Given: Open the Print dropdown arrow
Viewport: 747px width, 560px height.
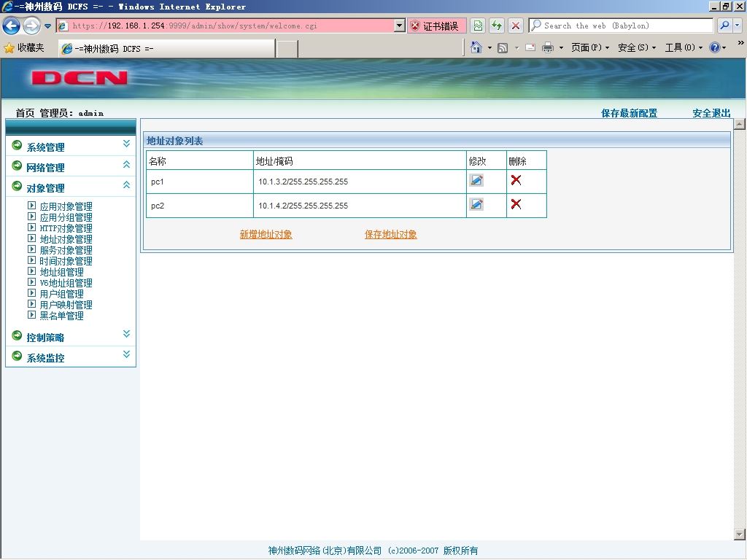Looking at the screenshot, I should coord(561,47).
